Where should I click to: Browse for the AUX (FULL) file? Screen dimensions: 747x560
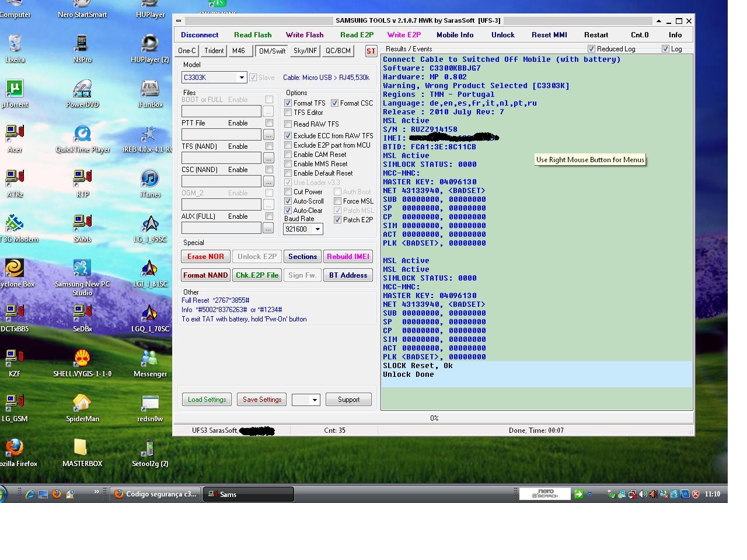[268, 228]
